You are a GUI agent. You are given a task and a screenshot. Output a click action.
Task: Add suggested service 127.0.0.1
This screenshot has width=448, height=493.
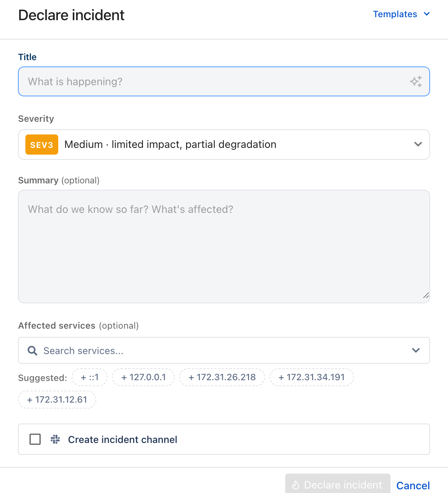[143, 377]
